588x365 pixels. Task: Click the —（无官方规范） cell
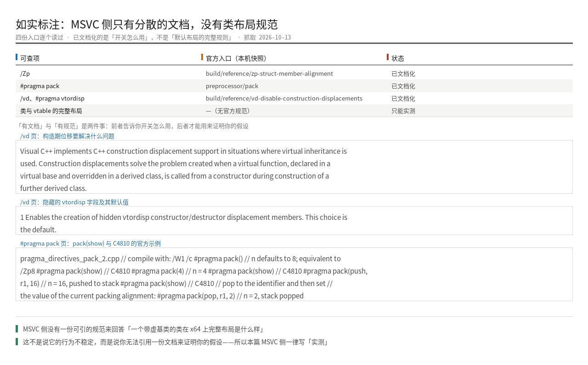tap(229, 111)
